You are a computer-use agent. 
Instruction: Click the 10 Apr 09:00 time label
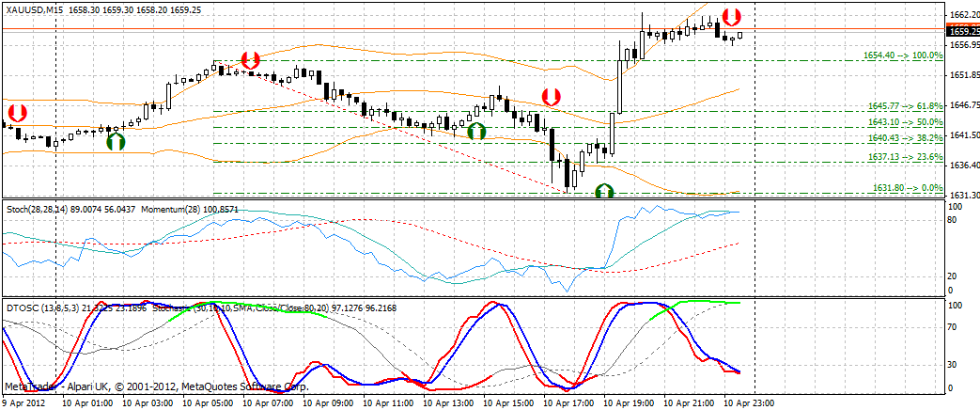[327, 404]
